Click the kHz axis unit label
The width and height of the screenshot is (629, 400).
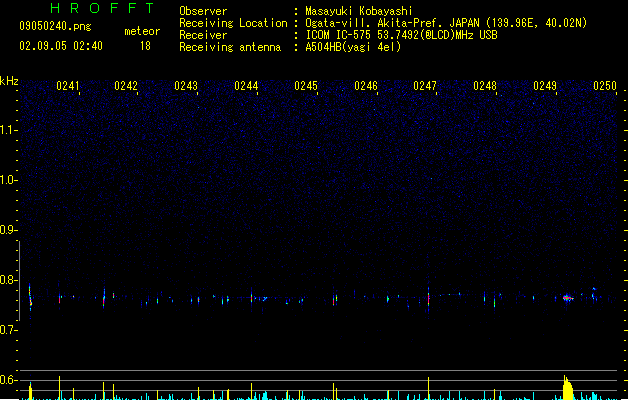pyautogui.click(x=9, y=81)
